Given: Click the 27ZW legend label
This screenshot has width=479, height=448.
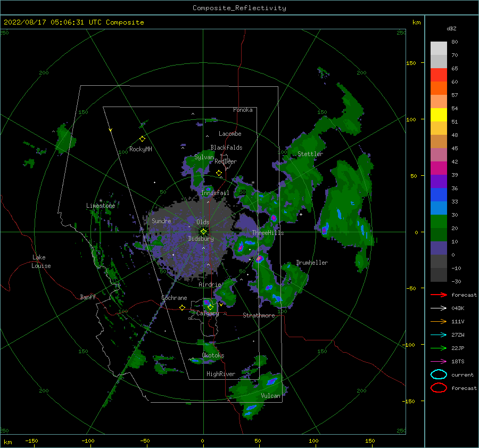Looking at the screenshot, I should pos(458,335).
